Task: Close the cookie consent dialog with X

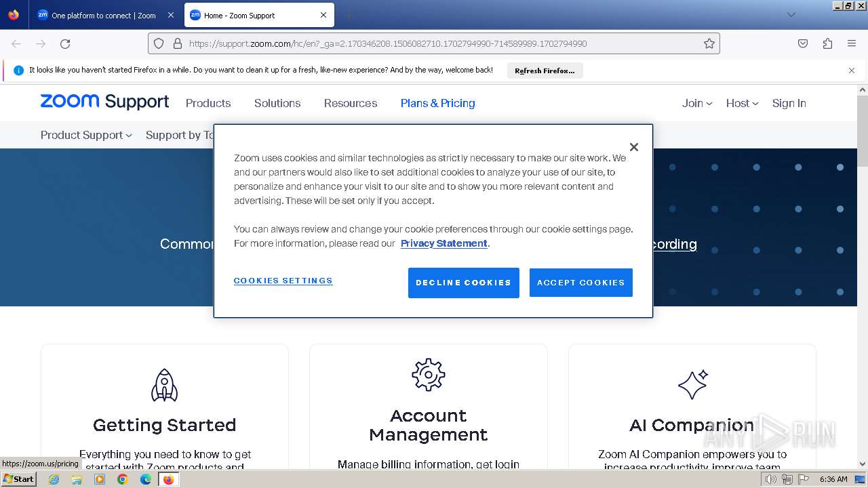Action: [x=634, y=147]
